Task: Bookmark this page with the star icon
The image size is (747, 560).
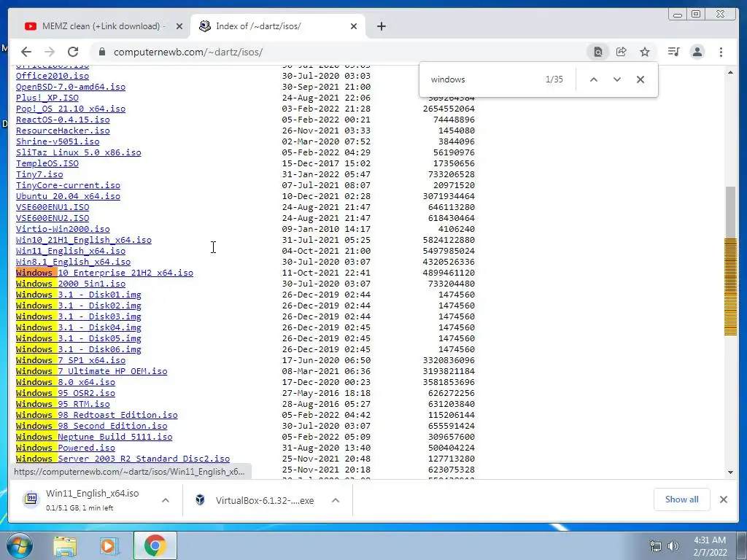Action: [645, 52]
